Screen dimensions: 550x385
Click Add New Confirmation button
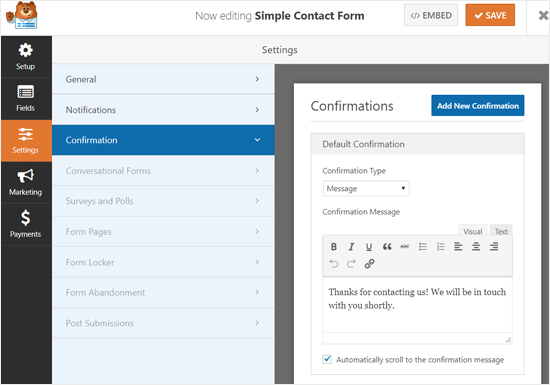[x=478, y=106]
